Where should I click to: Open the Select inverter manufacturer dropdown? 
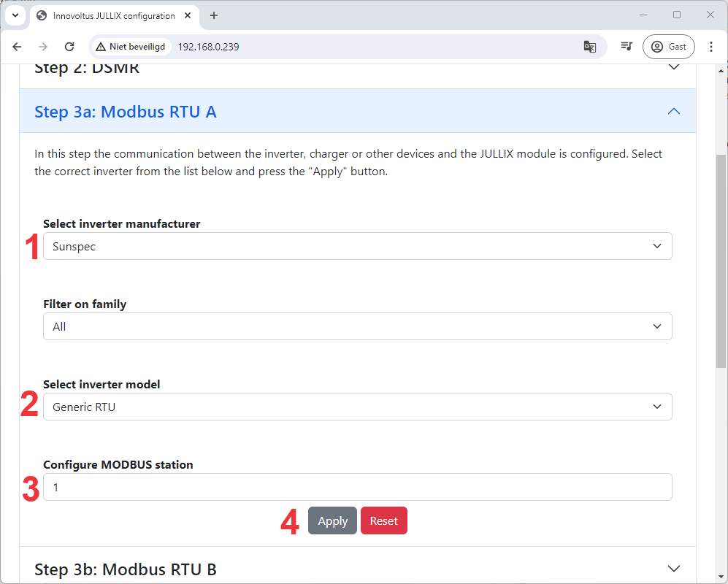pos(357,247)
